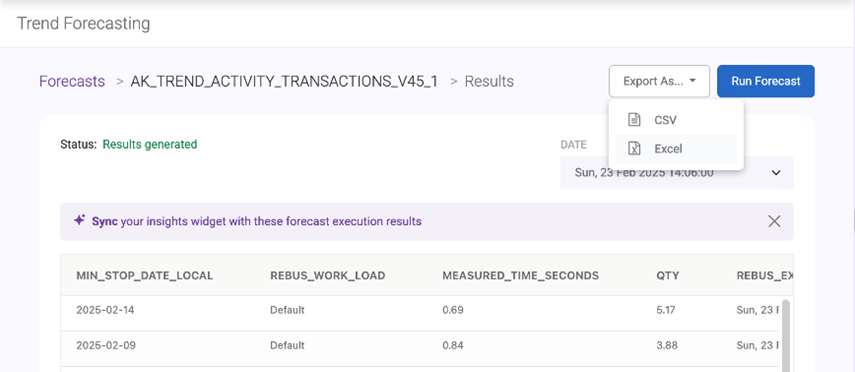This screenshot has height=372, width=855.
Task: Expand the DATE selector chevron
Action: [x=776, y=173]
